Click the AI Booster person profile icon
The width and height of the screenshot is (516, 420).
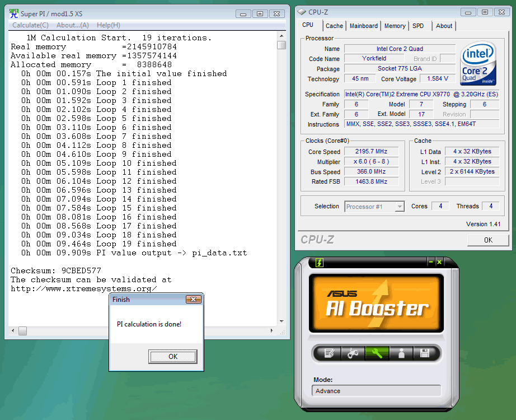click(x=401, y=353)
